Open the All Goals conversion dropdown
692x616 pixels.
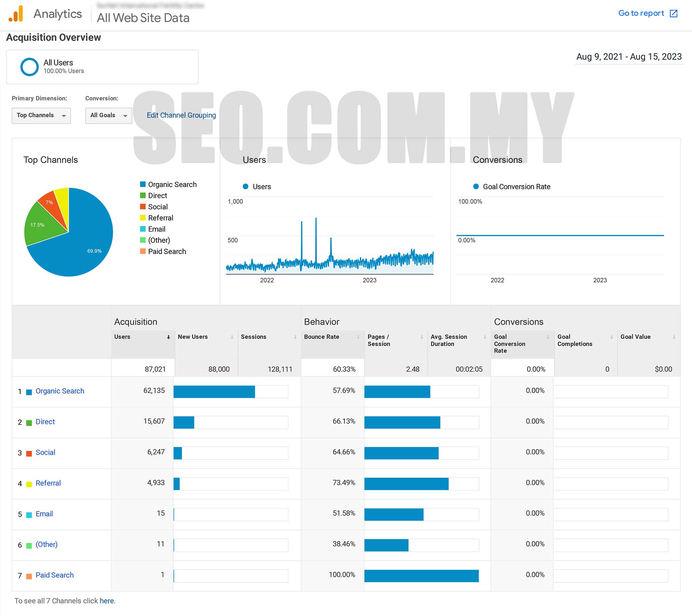[109, 115]
